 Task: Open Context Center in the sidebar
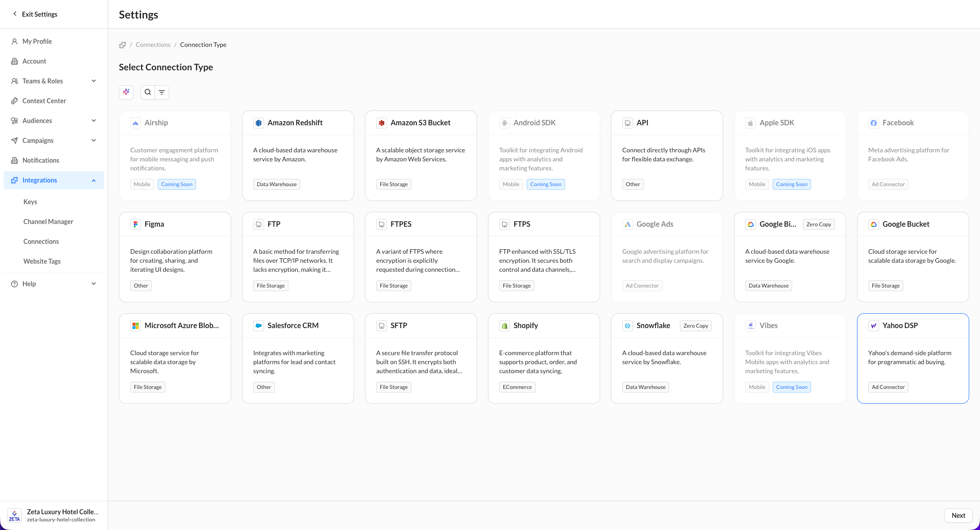pos(54,101)
